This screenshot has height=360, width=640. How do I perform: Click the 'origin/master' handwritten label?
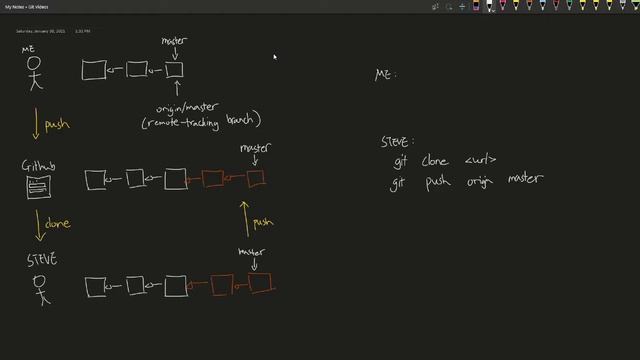(x=187, y=108)
